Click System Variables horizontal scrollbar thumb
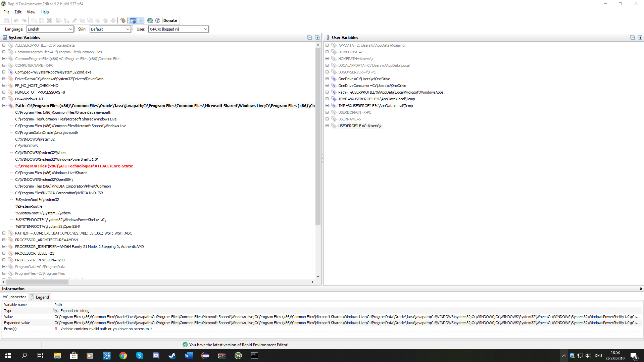 pyautogui.click(x=37, y=282)
